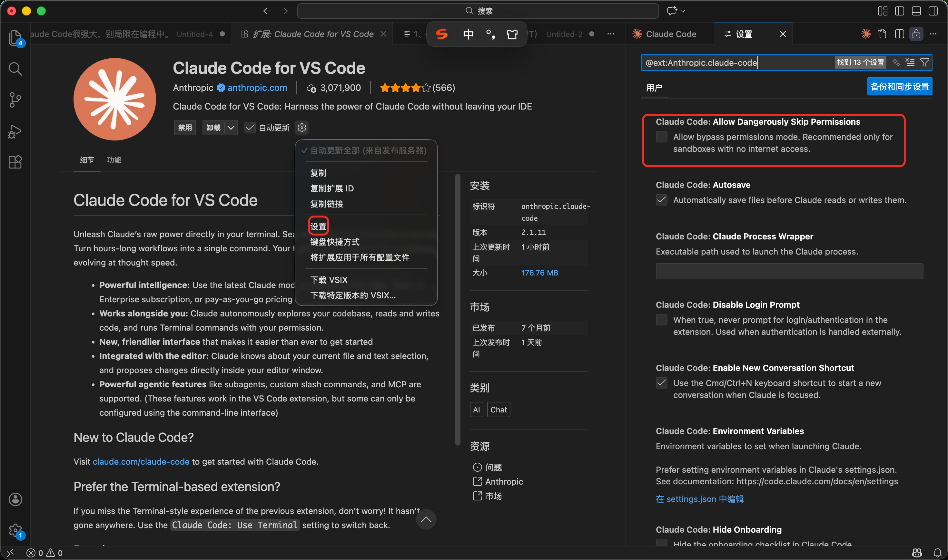This screenshot has height=560, width=948.
Task: Clear the settings search input icon
Action: click(x=910, y=62)
